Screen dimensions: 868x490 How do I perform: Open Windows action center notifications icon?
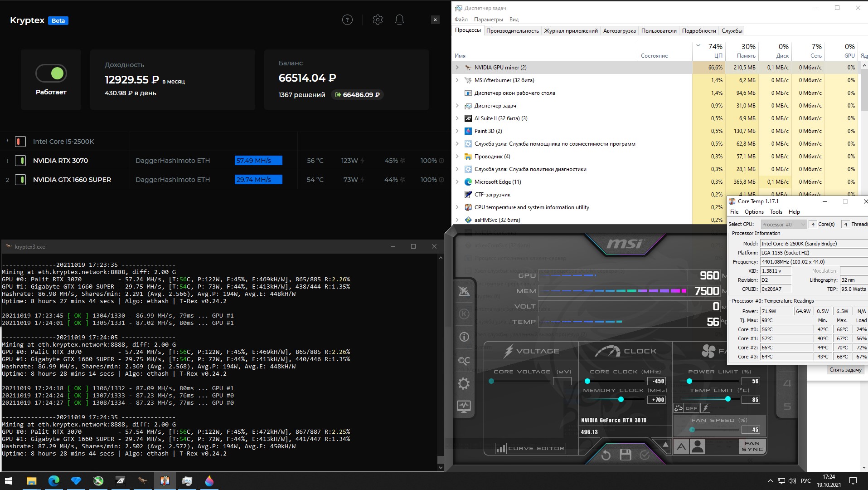pos(853,481)
